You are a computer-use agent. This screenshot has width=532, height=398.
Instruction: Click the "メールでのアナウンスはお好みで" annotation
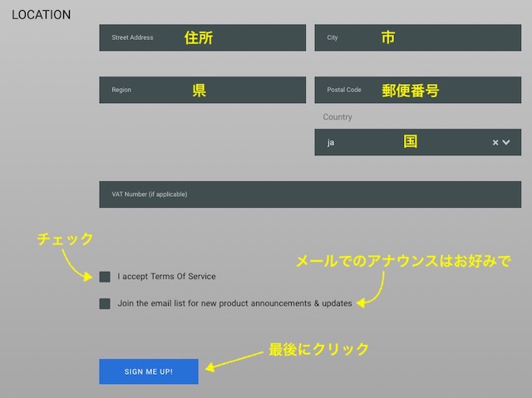[x=403, y=261]
